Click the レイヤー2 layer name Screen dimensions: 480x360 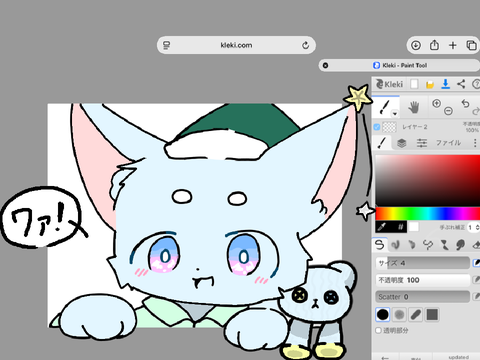tap(415, 127)
